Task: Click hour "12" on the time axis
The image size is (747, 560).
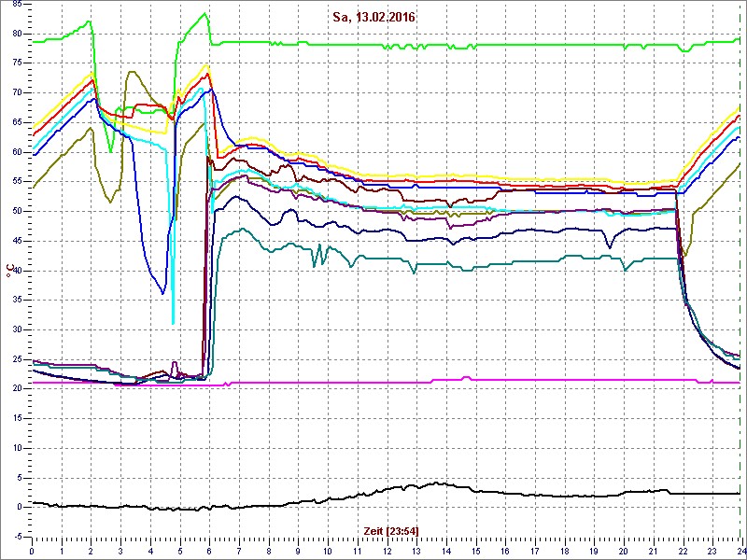Action: click(387, 552)
